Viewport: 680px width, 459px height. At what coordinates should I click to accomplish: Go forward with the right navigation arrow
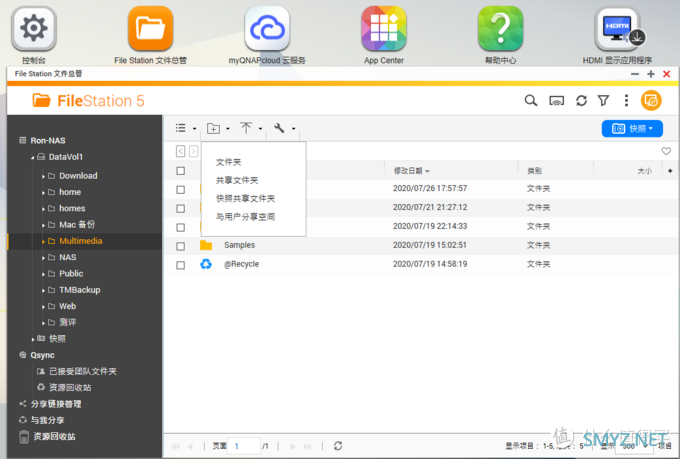click(193, 151)
